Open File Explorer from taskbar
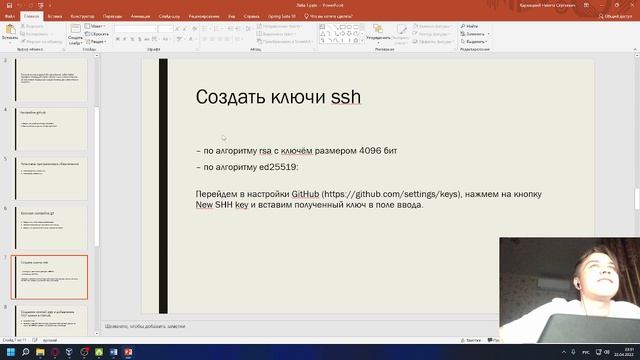The image size is (640, 360). click(x=40, y=352)
